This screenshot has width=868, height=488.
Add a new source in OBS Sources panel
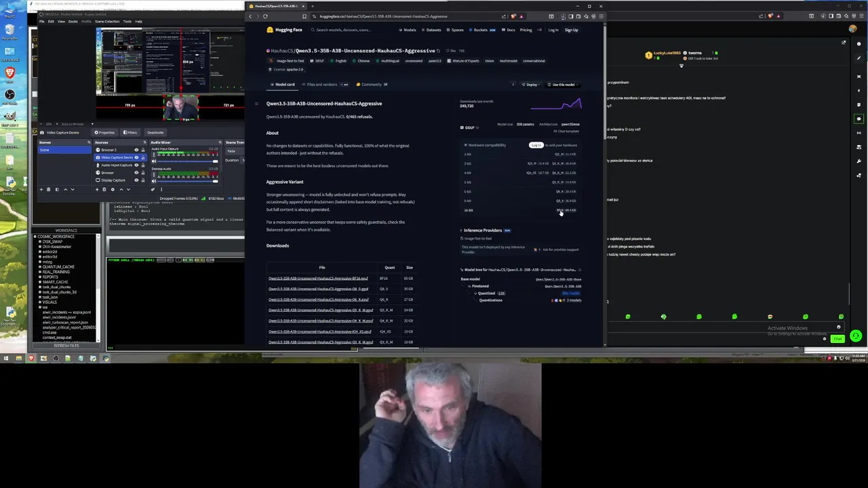[x=97, y=189]
